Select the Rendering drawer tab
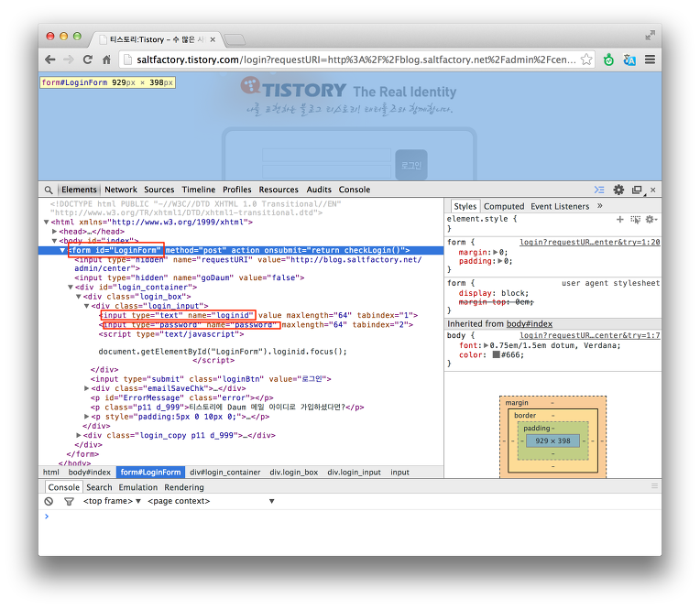Image resolution: width=700 pixels, height=609 pixels. (x=184, y=487)
